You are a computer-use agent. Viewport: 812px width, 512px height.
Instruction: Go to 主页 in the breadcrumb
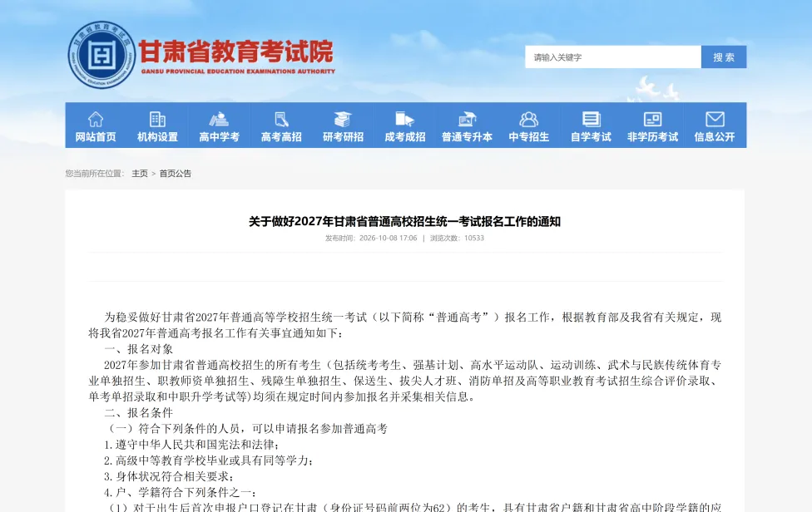pyautogui.click(x=140, y=173)
